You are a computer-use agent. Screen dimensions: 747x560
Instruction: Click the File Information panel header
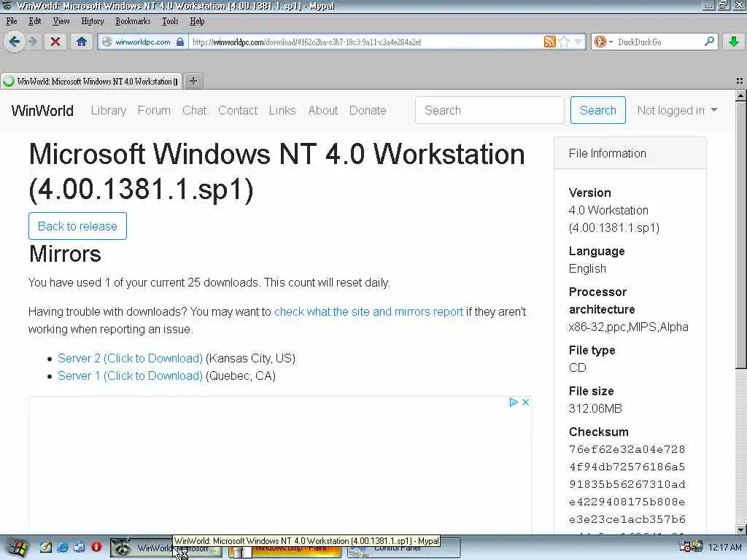(630, 153)
